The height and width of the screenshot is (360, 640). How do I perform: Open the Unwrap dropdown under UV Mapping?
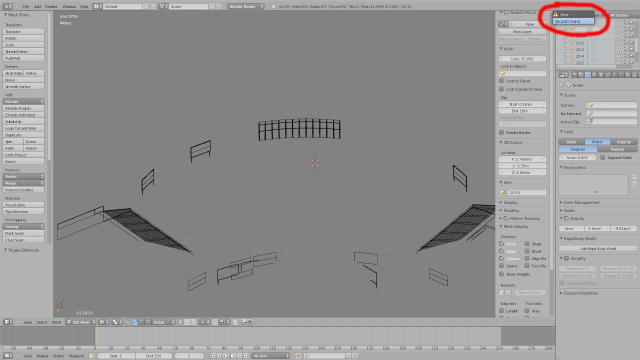[24, 226]
